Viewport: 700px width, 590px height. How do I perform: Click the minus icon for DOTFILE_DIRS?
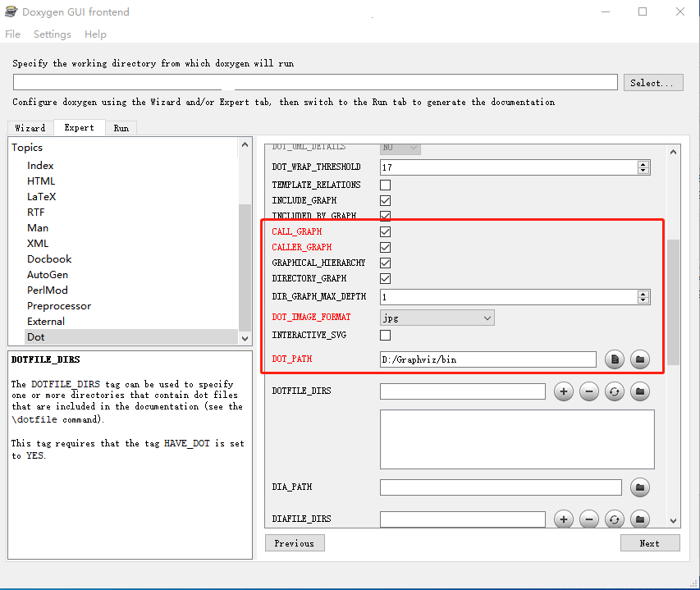(589, 391)
